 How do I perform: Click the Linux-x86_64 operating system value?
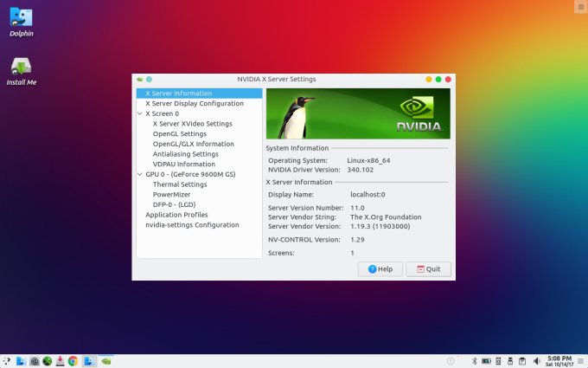coord(368,160)
